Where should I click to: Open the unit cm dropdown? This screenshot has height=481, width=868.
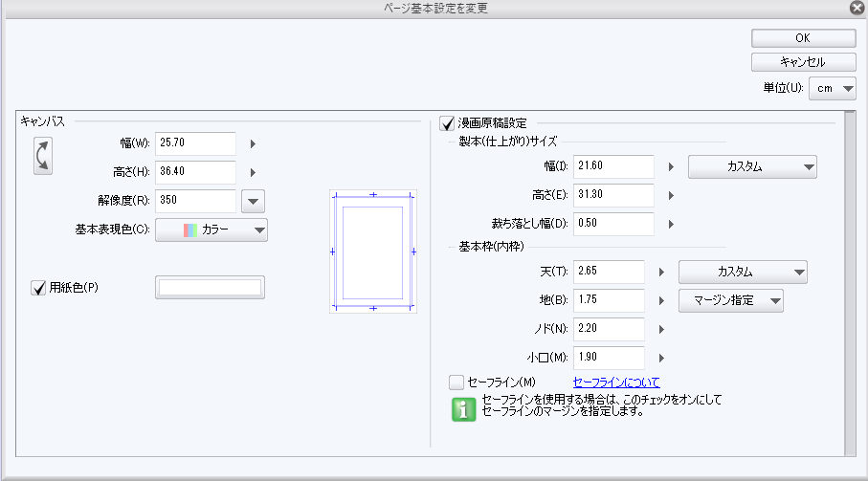[x=832, y=88]
